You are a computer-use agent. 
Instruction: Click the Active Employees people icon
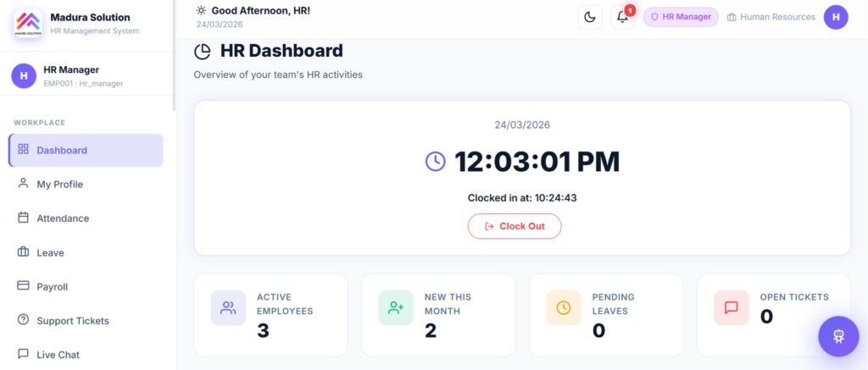(228, 308)
